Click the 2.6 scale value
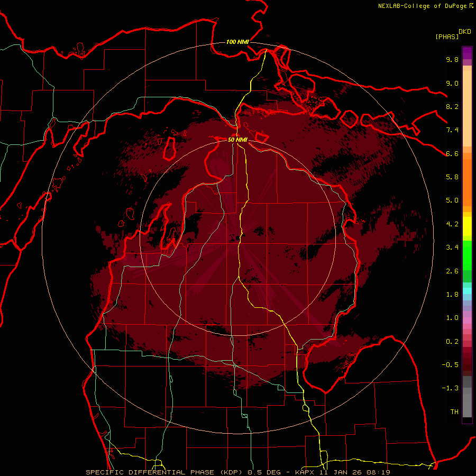This screenshot has height=476, width=476. pyautogui.click(x=452, y=271)
